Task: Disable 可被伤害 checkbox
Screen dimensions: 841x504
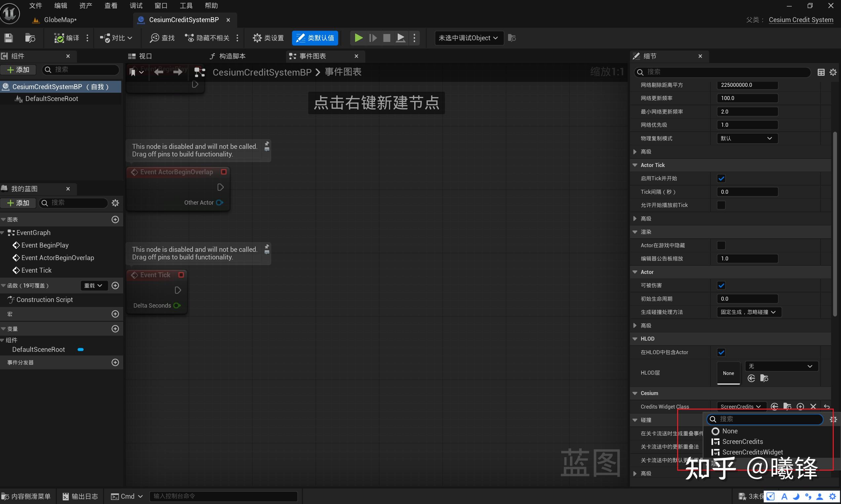Action: pyautogui.click(x=721, y=285)
